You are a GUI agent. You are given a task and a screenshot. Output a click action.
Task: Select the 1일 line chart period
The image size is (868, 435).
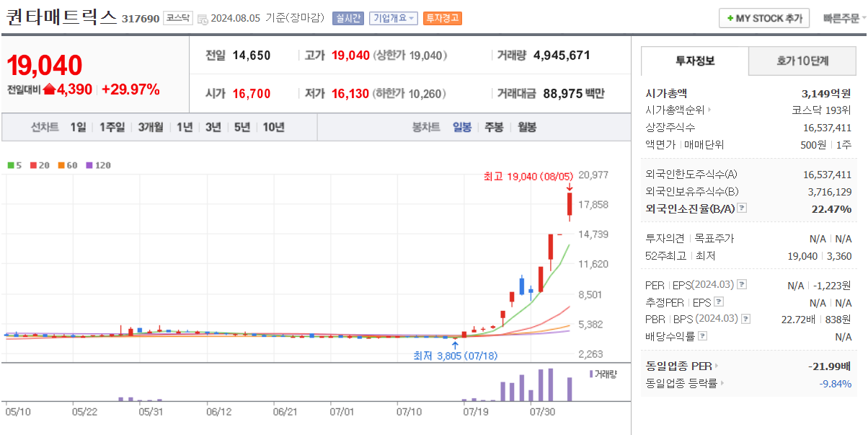pos(78,127)
